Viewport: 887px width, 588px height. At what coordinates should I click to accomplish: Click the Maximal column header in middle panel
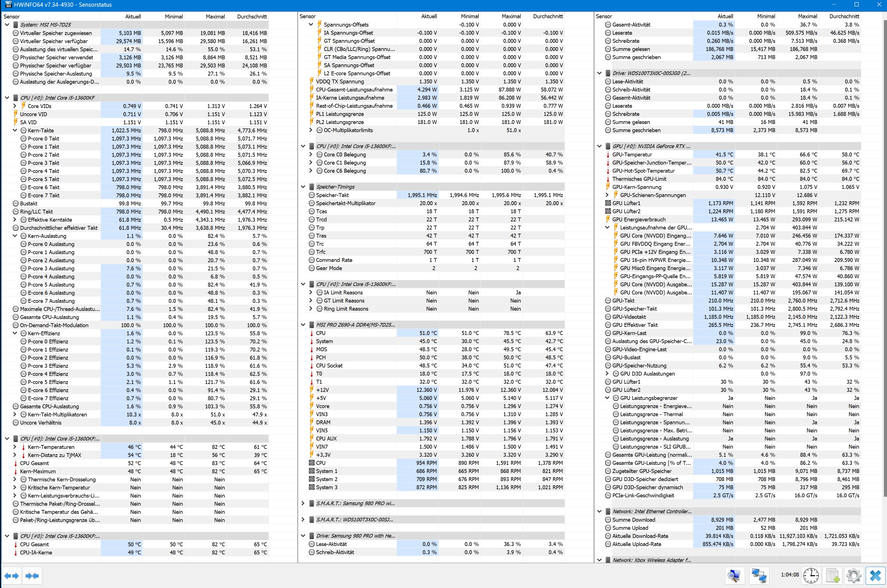511,17
